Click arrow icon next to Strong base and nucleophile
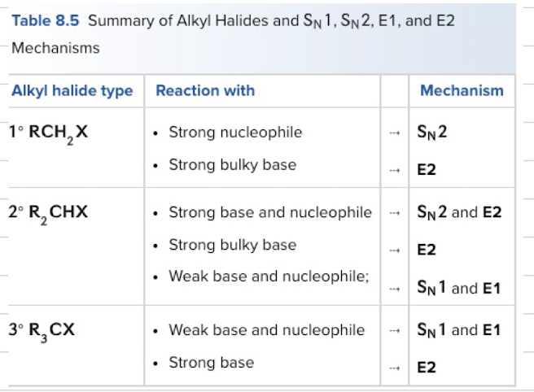This screenshot has height=392, width=534. coord(394,213)
